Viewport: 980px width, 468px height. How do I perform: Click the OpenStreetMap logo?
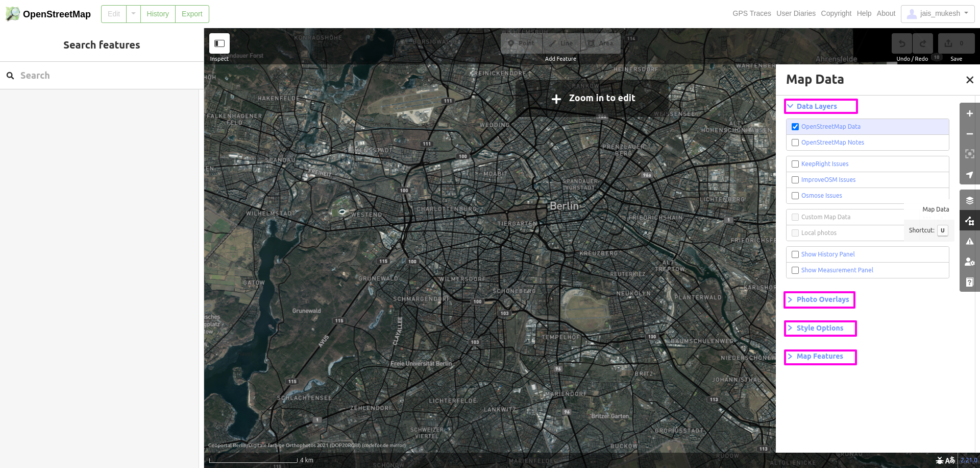pos(48,14)
